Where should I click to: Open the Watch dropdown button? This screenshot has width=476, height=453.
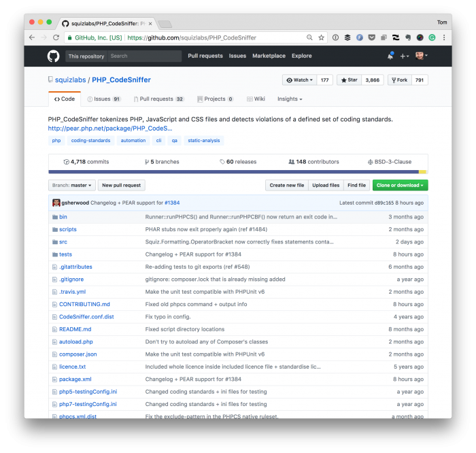[299, 80]
